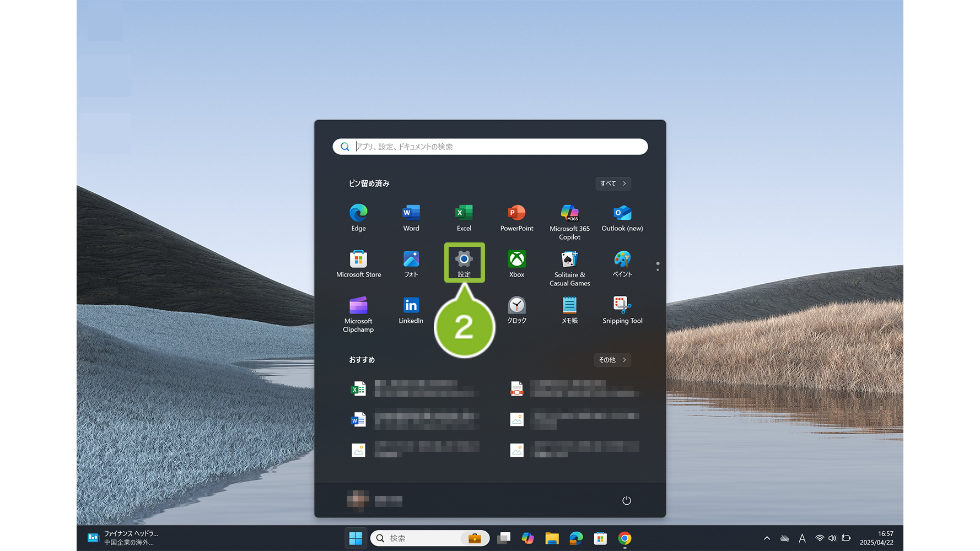980x551 pixels.
Task: Open Outlook (new) app
Action: point(622,218)
